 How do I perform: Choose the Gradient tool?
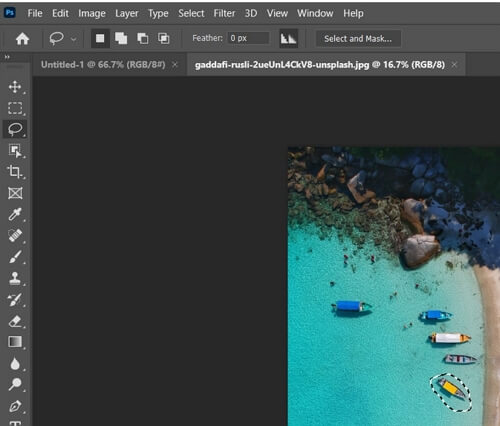coord(15,342)
